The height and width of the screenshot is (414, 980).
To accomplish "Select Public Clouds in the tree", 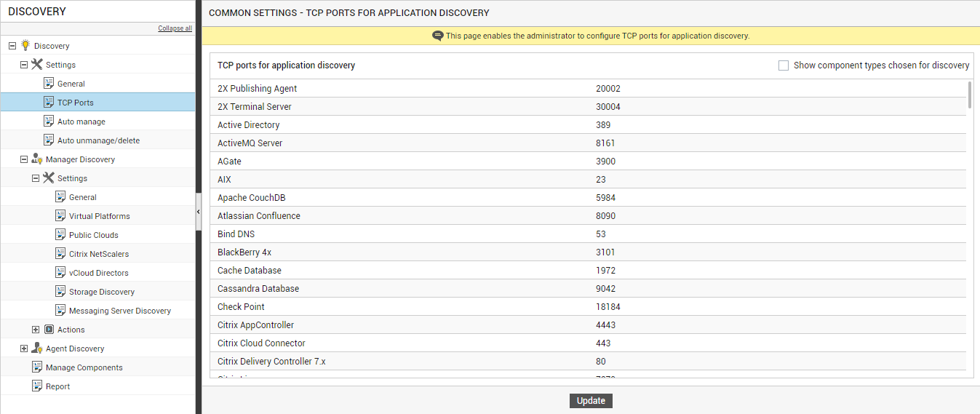I will 94,235.
